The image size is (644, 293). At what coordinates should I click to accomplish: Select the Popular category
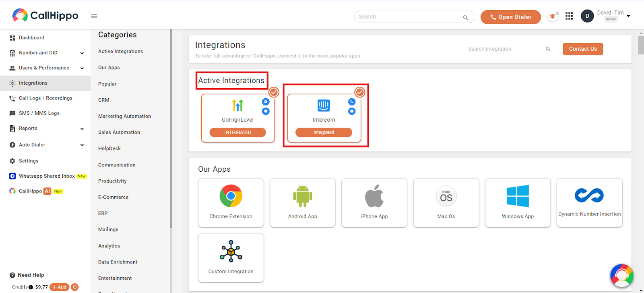[x=107, y=84]
